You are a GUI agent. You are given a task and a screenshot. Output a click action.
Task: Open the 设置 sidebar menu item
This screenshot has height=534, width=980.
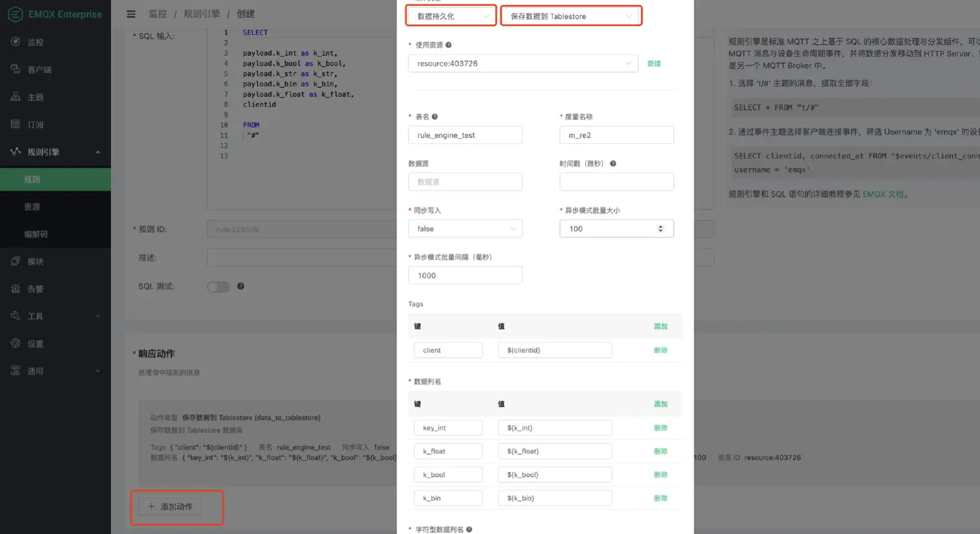tap(55, 344)
